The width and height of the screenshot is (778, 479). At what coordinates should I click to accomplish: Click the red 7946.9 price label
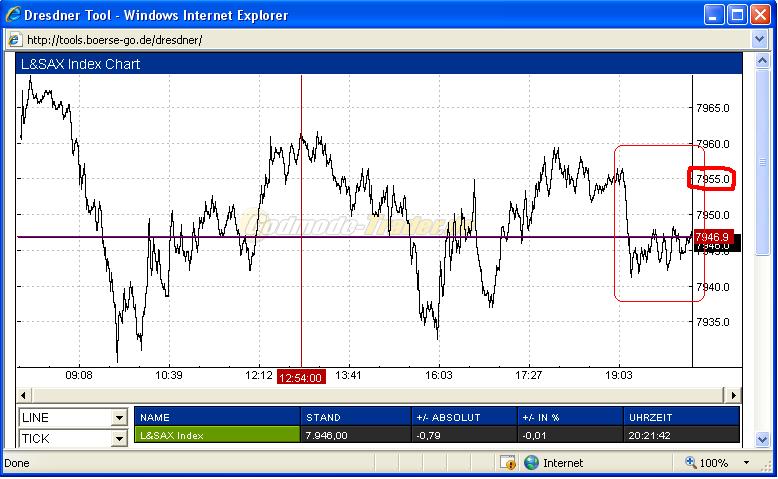pos(713,237)
